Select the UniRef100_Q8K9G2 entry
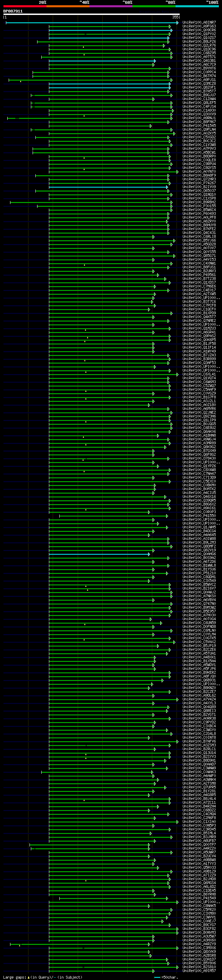This screenshot has height=980, width=222. click(x=199, y=447)
